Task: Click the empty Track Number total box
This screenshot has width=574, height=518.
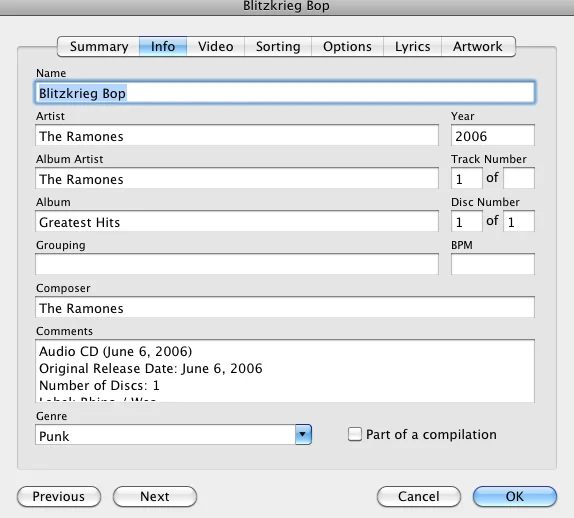Action: point(519,178)
